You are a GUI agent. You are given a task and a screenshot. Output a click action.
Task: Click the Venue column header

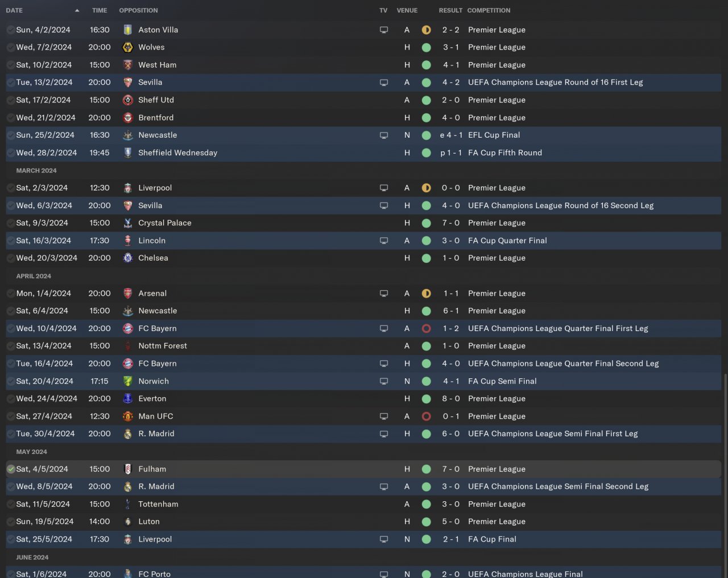(x=407, y=10)
